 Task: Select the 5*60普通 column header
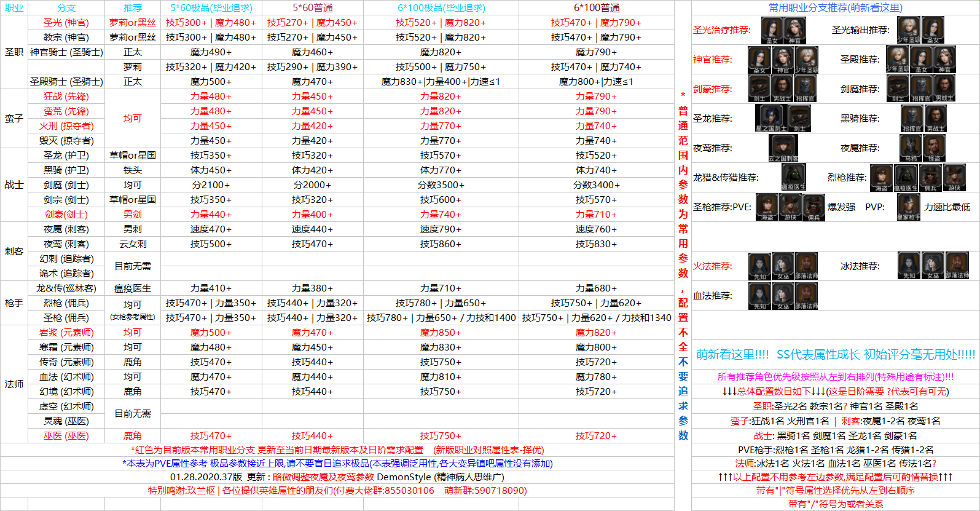pos(313,8)
